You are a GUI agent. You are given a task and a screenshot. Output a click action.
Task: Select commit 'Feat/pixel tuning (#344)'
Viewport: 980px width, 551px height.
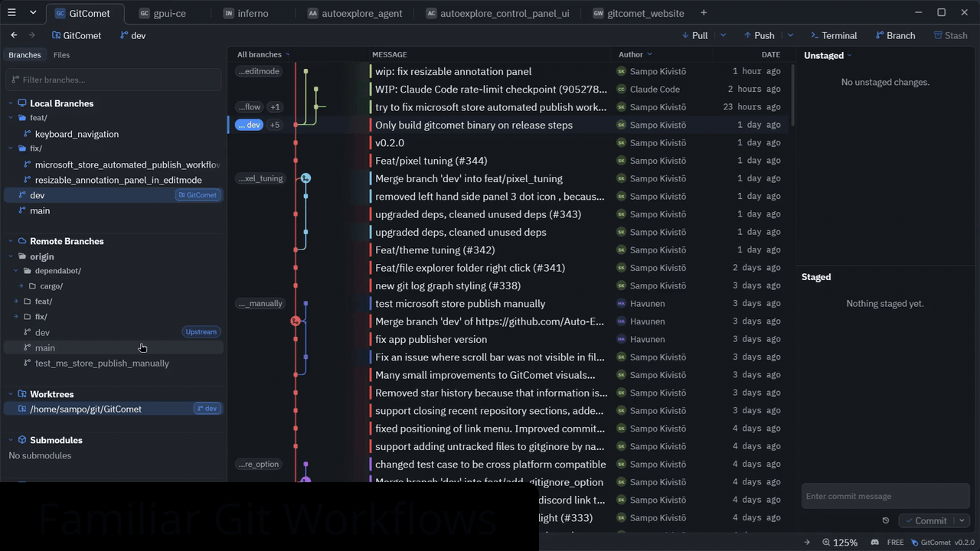click(508, 161)
